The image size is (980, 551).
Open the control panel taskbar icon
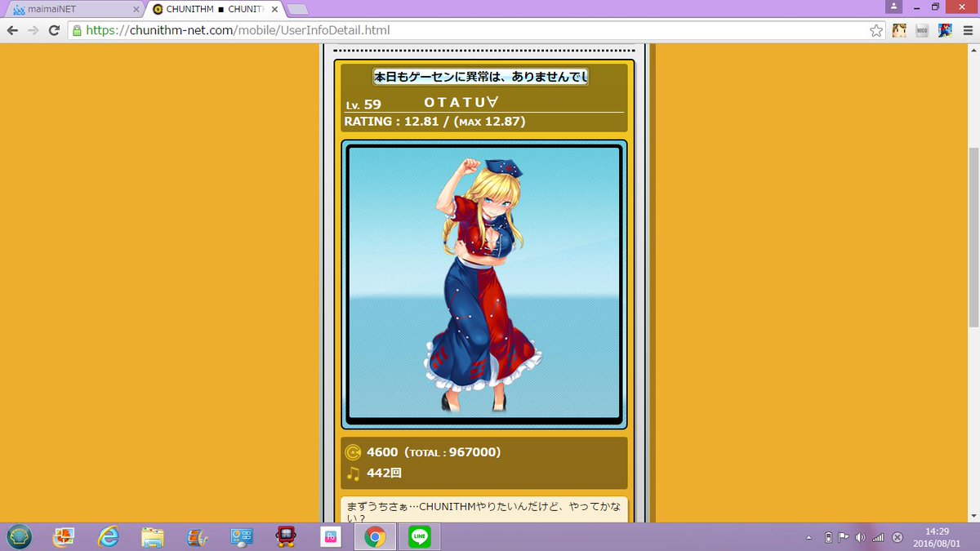(x=241, y=536)
